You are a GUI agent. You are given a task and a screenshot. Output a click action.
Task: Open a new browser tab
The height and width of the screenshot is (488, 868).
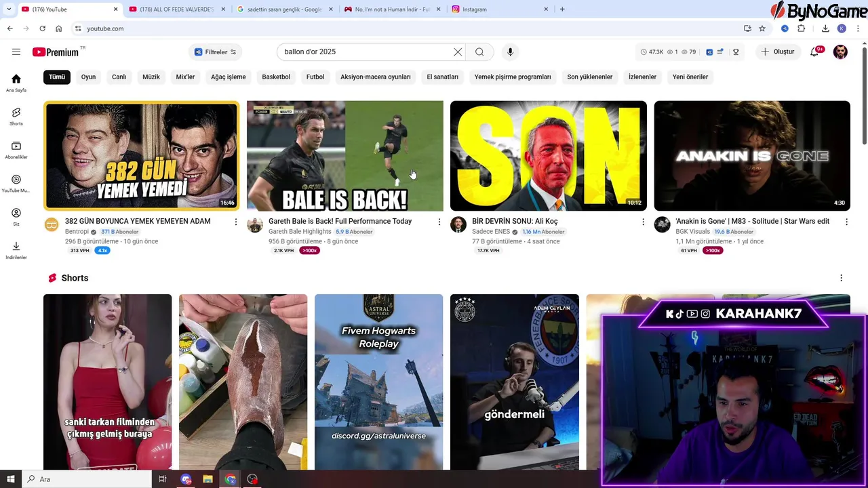(562, 9)
